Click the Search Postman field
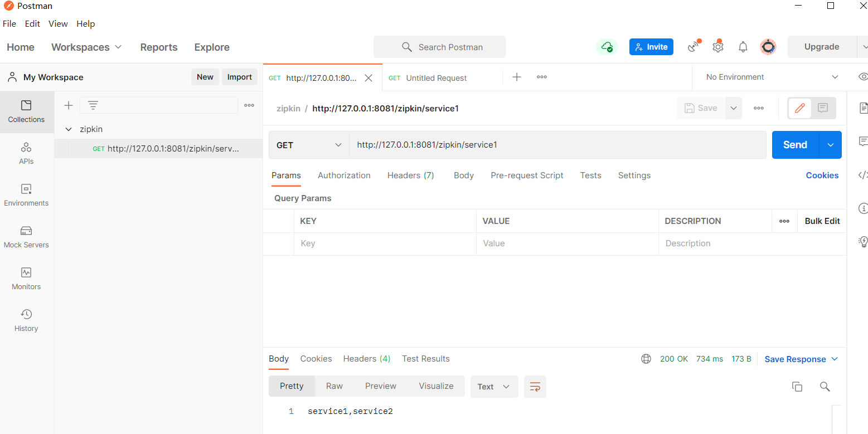 coord(439,47)
